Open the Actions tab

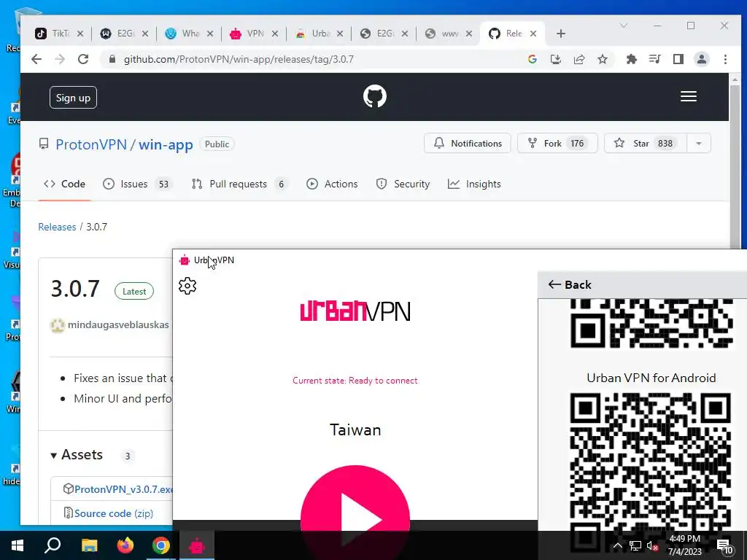pyautogui.click(x=332, y=184)
